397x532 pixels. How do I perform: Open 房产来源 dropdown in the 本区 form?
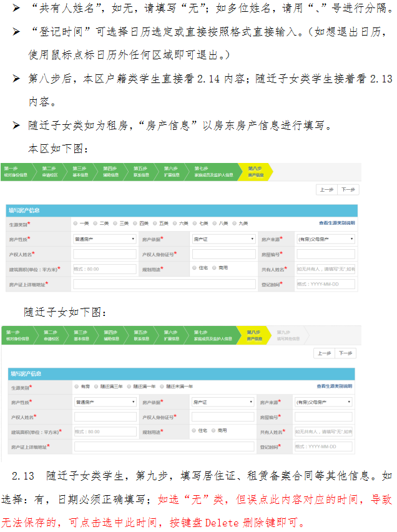pos(326,239)
